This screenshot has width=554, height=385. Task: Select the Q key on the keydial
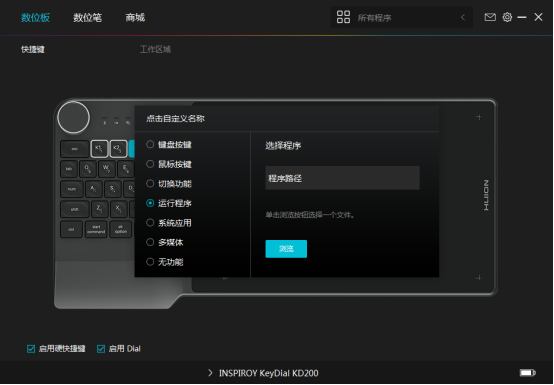pyautogui.click(x=87, y=169)
